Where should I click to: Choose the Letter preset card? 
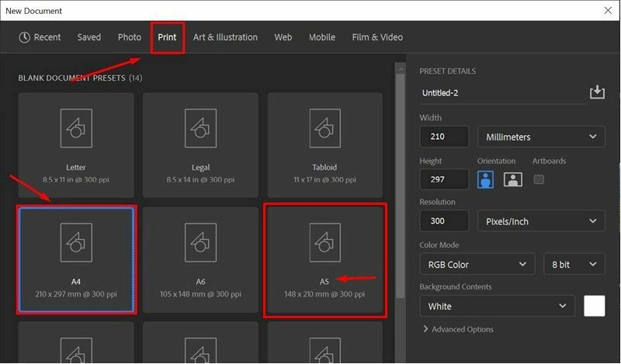[76, 145]
